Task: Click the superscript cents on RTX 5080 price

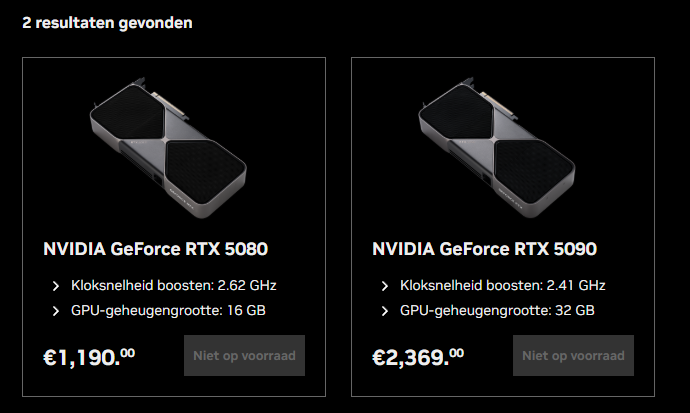Action: [128, 352]
